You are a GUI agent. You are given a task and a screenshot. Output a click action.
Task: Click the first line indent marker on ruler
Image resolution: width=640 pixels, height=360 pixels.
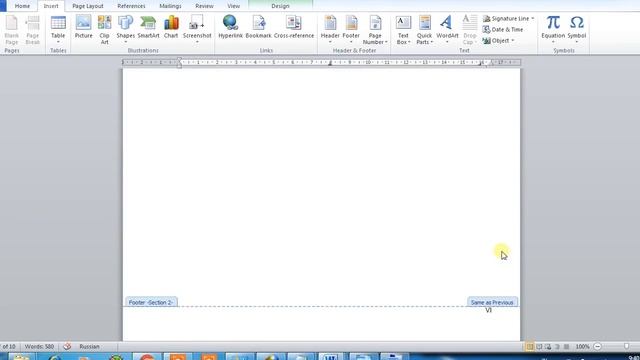click(179, 60)
